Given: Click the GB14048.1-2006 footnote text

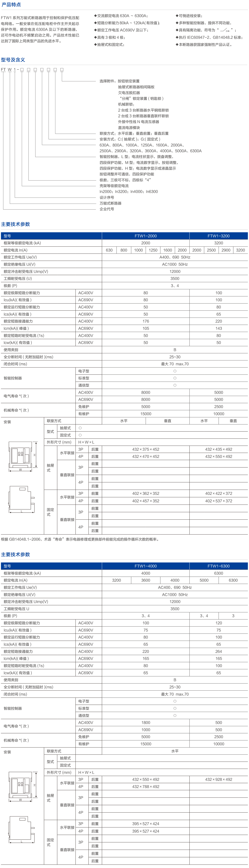Looking at the screenshot, I should (80, 539).
